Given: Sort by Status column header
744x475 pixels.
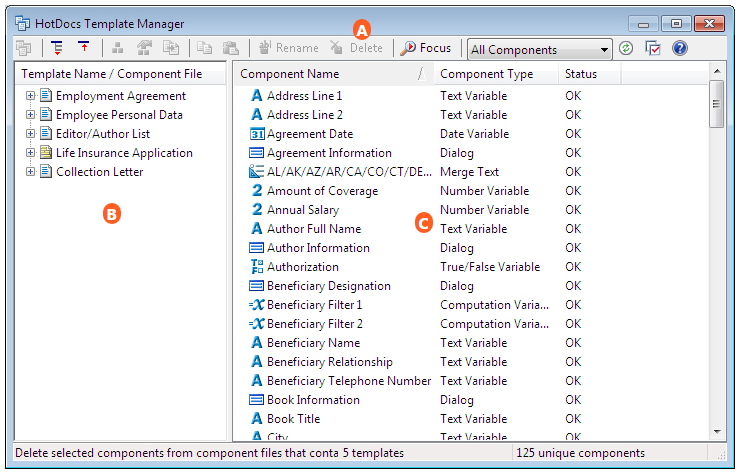Looking at the screenshot, I should tap(590, 74).
